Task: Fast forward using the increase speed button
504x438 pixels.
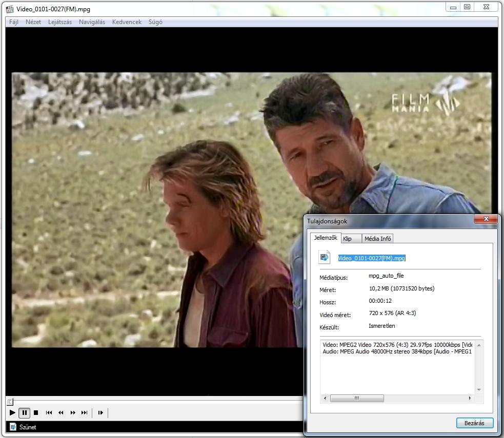Action: 73,412
